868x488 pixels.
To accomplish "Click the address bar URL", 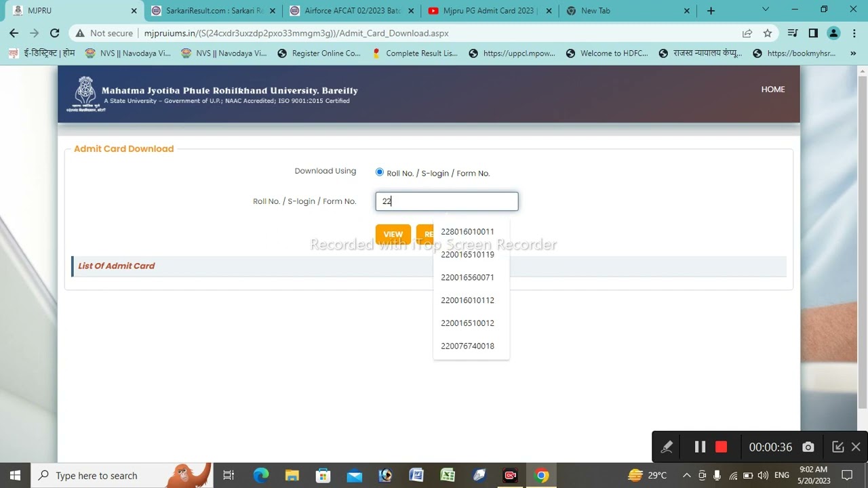I will (296, 33).
